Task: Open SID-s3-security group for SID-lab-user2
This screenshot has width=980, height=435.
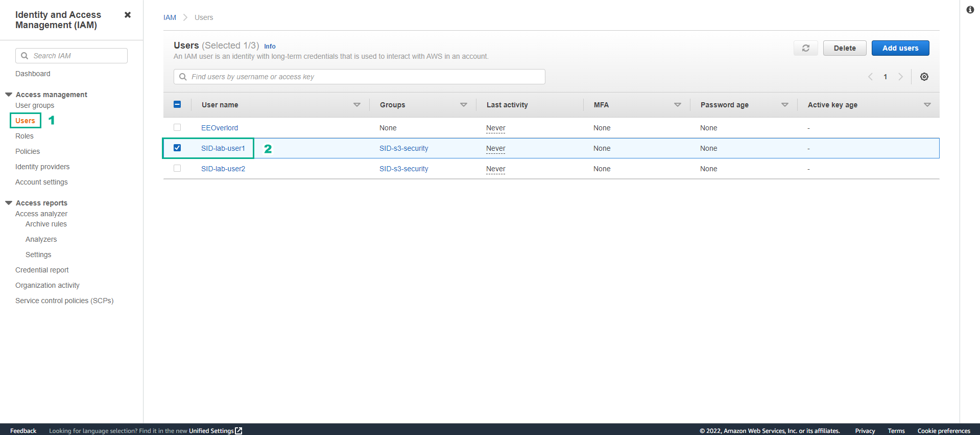Action: [x=404, y=169]
